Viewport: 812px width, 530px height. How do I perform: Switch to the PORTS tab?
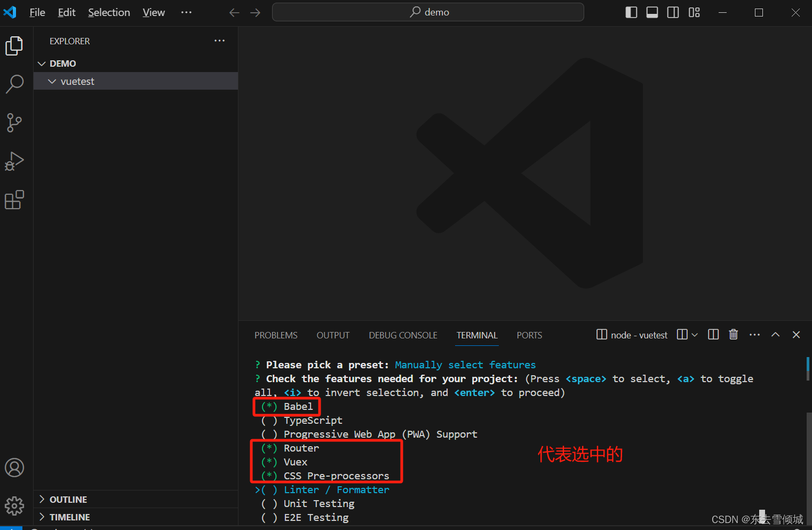click(529, 335)
